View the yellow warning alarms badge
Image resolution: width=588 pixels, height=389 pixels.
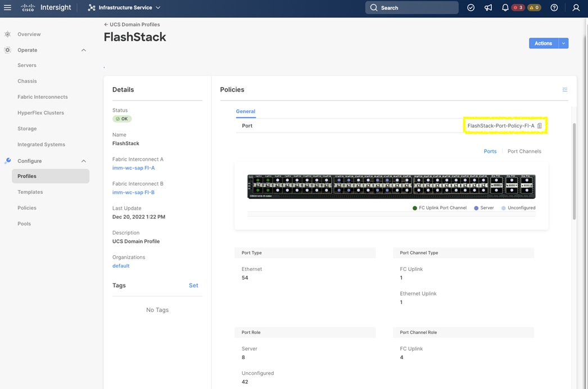[534, 7]
